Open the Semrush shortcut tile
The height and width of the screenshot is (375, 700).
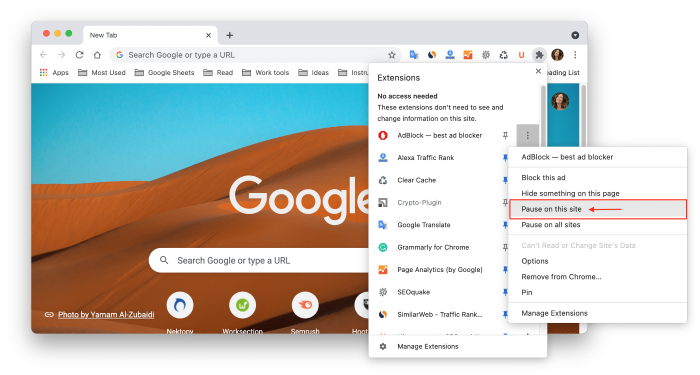point(305,312)
